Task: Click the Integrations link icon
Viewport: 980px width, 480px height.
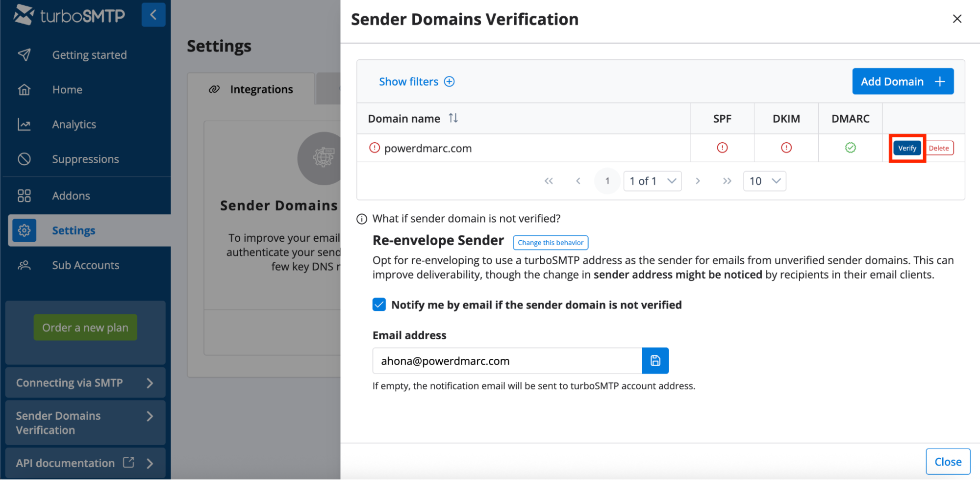Action: (214, 89)
